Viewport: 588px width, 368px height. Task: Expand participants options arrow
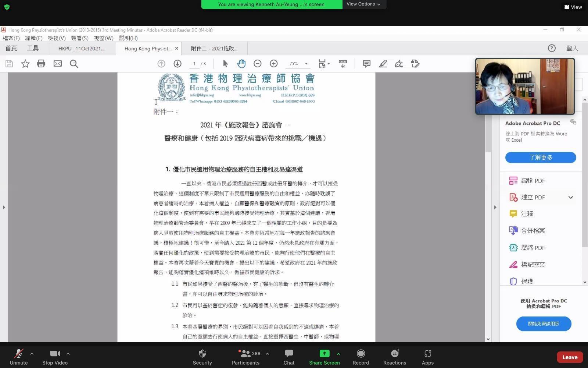pyautogui.click(x=267, y=354)
